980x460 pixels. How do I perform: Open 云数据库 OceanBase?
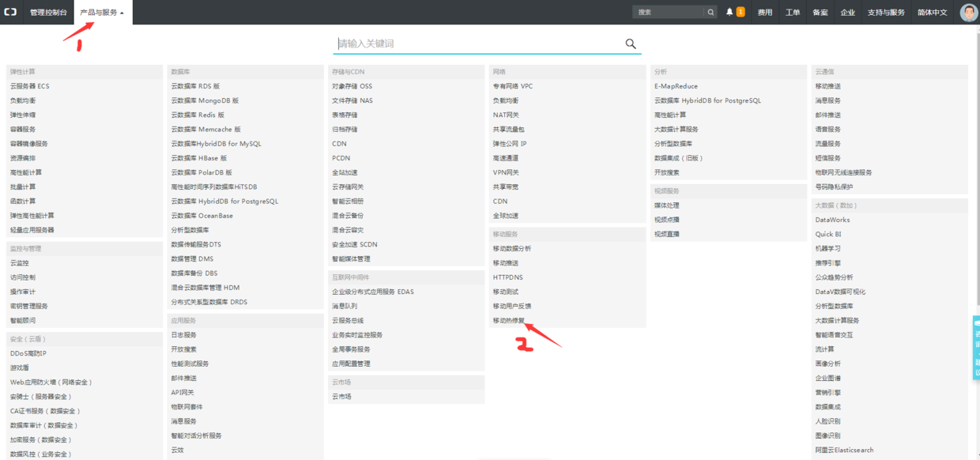[x=202, y=216]
